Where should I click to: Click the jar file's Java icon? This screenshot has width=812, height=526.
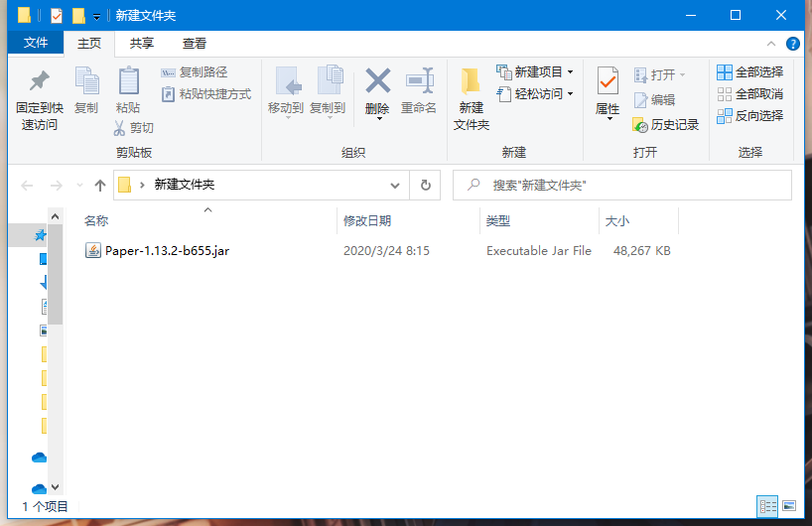tap(93, 250)
